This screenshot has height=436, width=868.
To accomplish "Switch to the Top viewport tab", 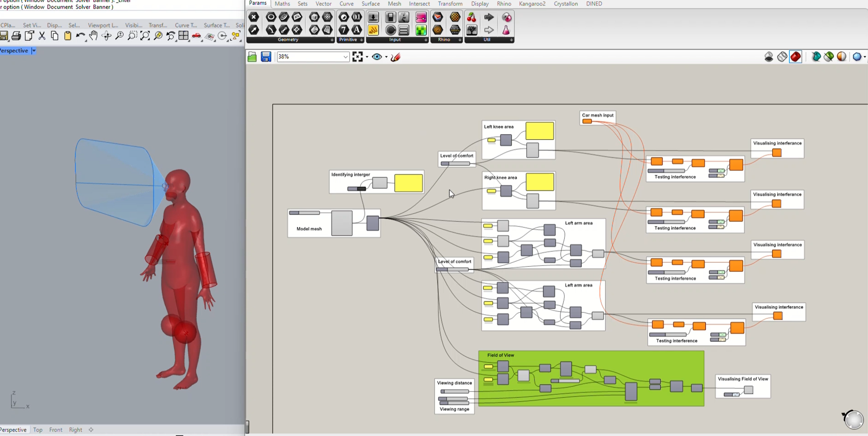I will tap(38, 430).
